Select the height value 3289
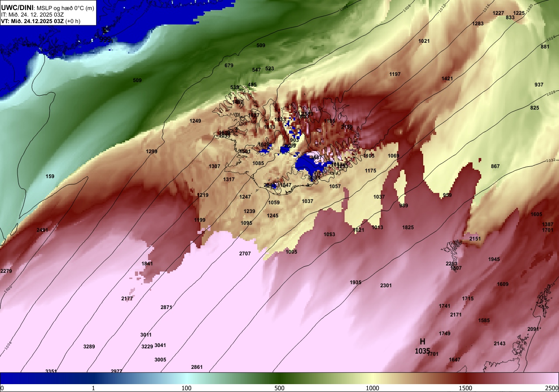 pos(89,347)
